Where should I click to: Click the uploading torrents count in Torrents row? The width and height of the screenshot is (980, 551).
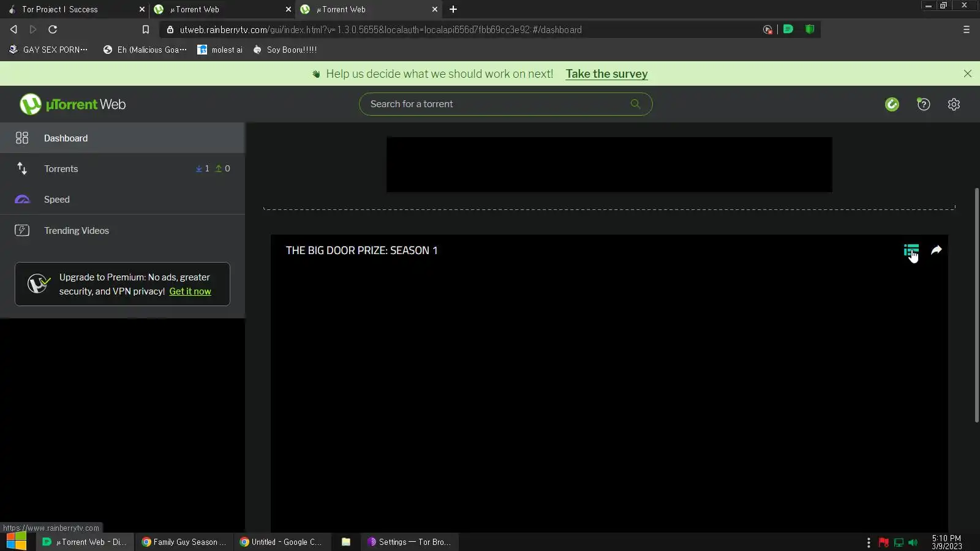click(223, 168)
